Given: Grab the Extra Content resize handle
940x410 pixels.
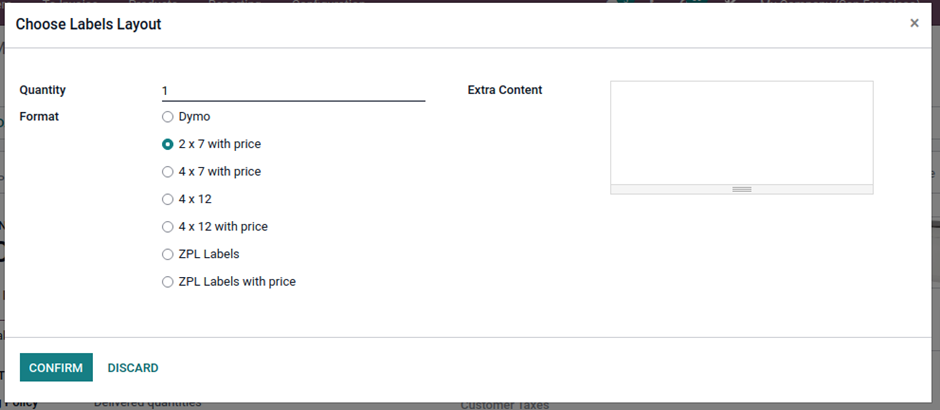Looking at the screenshot, I should (741, 189).
